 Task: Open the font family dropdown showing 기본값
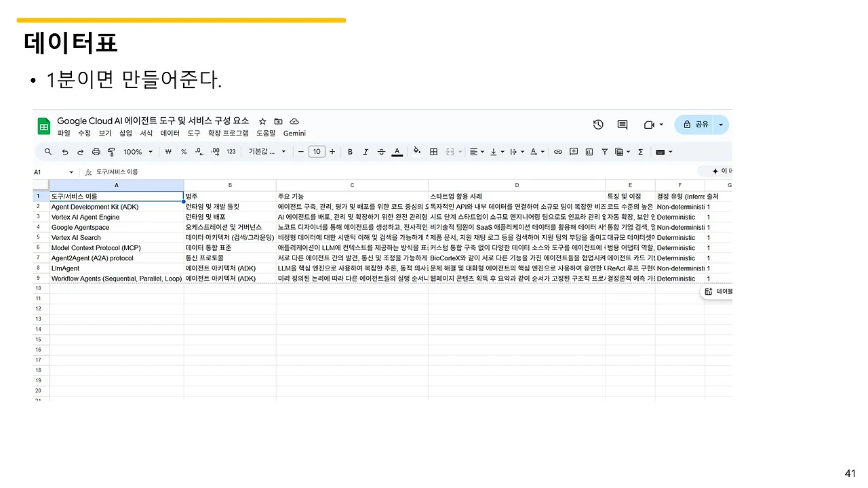(266, 152)
